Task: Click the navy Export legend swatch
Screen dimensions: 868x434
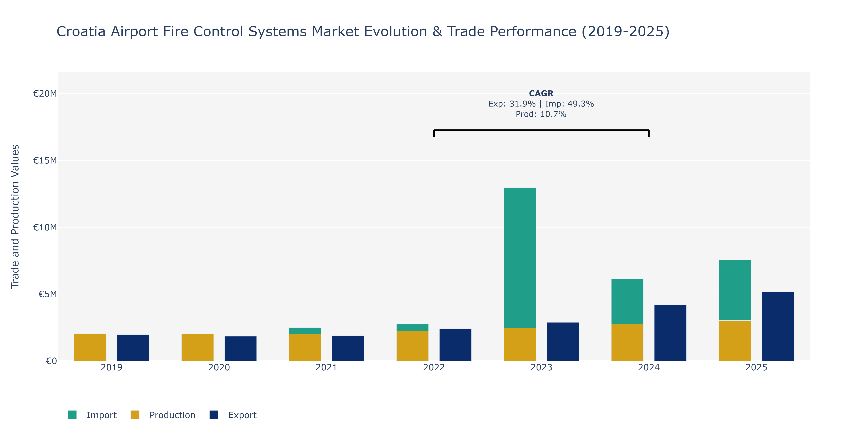Action: 214,415
